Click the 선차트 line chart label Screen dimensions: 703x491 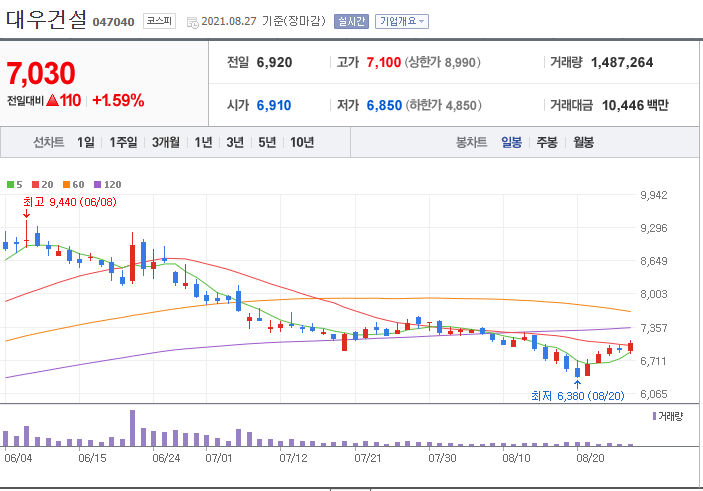coord(48,142)
